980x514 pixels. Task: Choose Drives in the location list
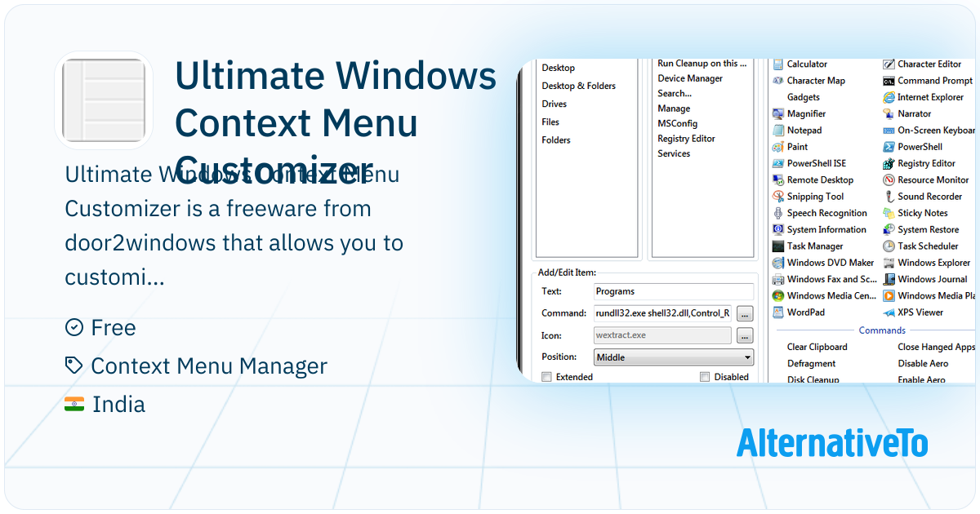[555, 104]
